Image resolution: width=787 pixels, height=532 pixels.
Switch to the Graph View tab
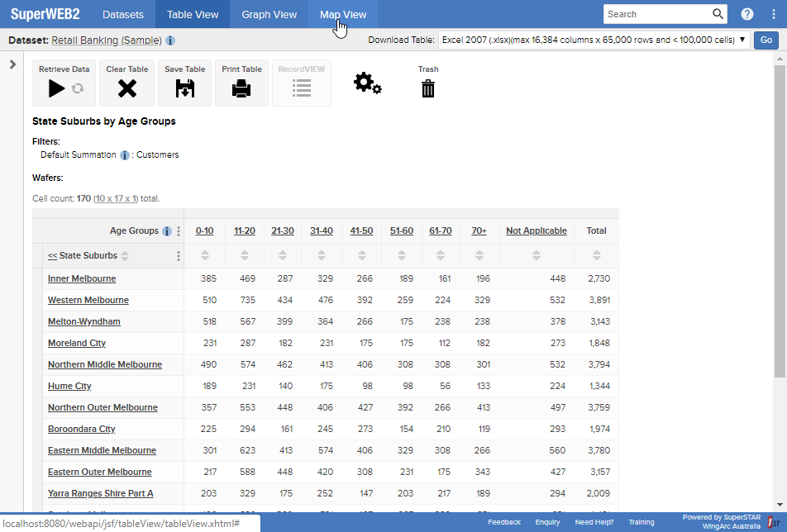tap(269, 13)
